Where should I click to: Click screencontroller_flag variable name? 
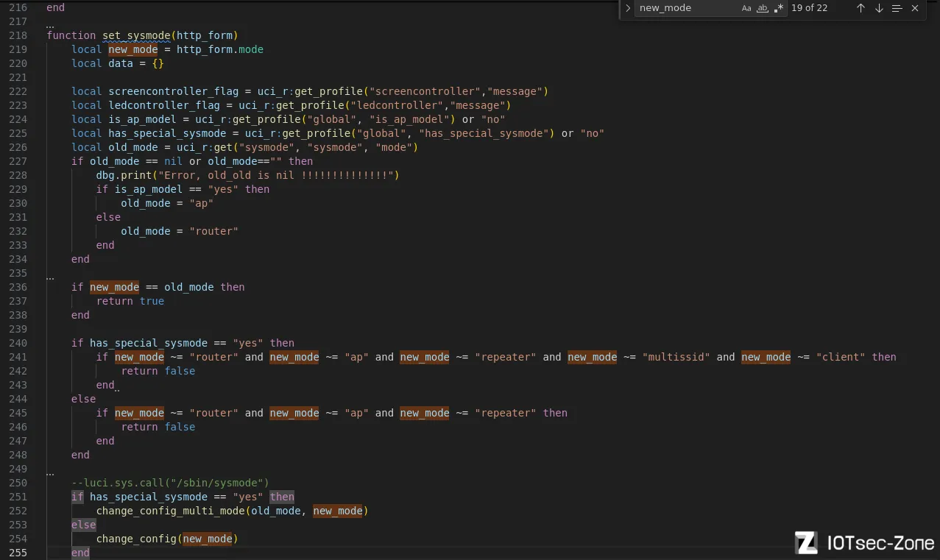coord(174,91)
